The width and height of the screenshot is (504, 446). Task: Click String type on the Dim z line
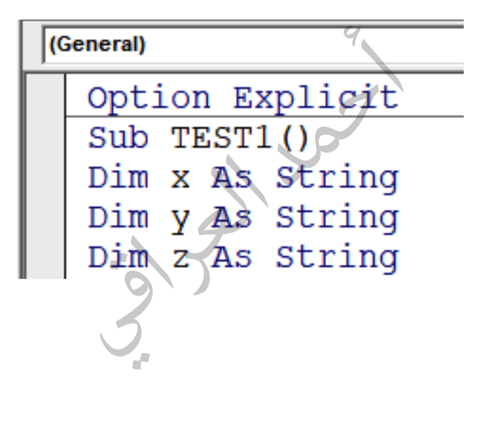point(338,259)
